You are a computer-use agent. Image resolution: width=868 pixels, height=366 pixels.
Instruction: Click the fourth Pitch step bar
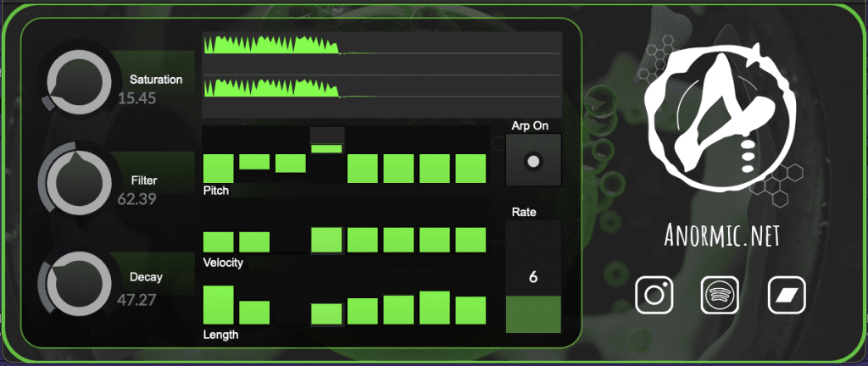click(x=326, y=148)
